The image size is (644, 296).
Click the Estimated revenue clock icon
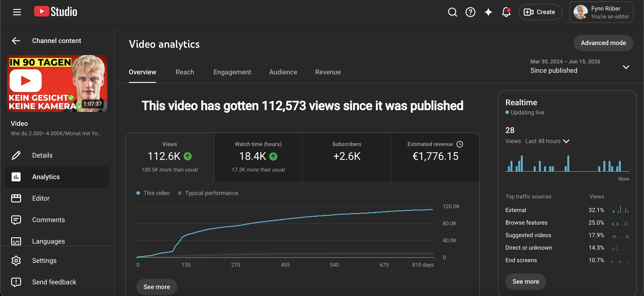coord(460,144)
